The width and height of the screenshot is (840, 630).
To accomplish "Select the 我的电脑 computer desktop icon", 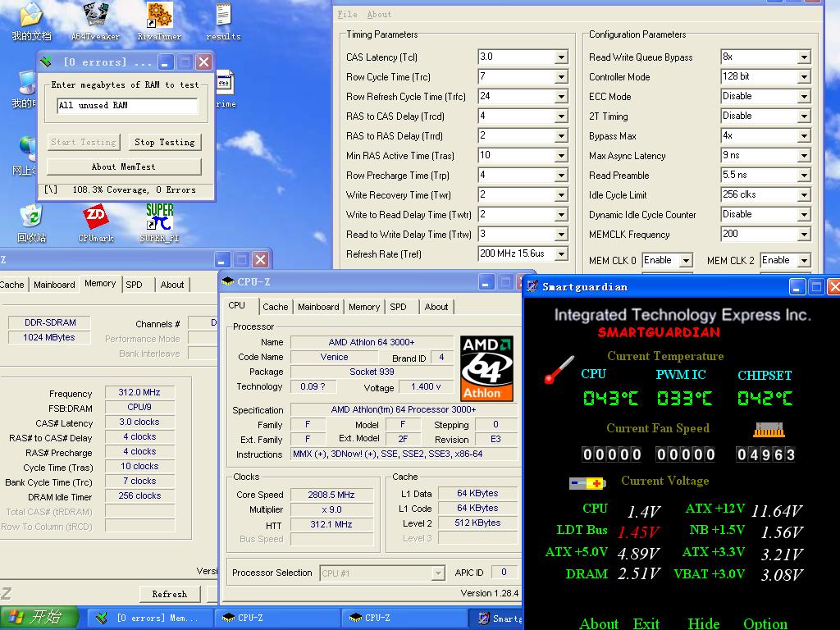I will [x=27, y=83].
